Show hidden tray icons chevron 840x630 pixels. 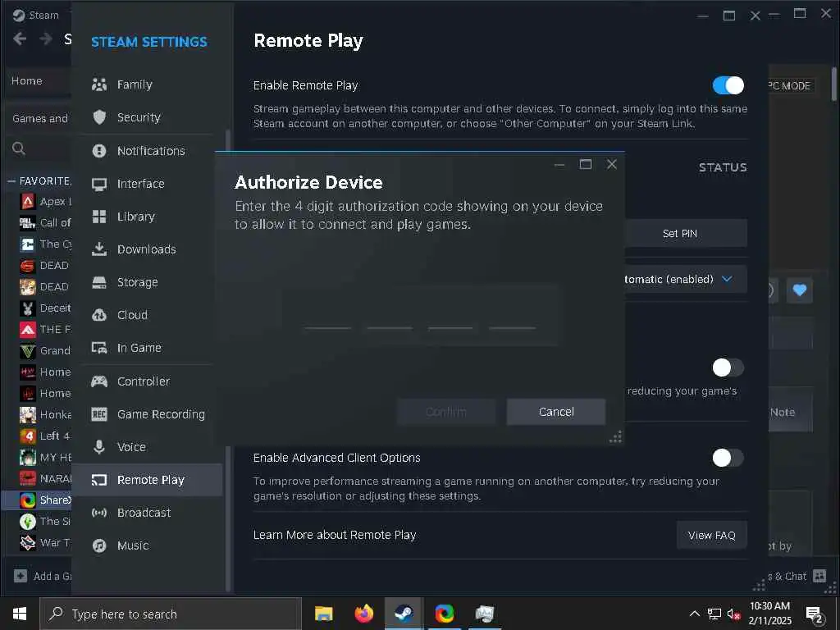[x=694, y=614]
